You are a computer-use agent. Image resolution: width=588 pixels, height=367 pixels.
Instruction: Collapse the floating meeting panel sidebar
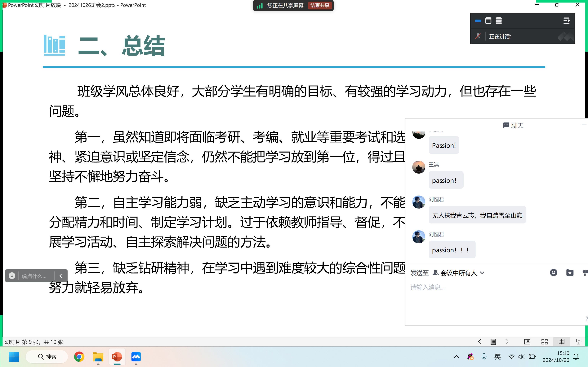566,21
